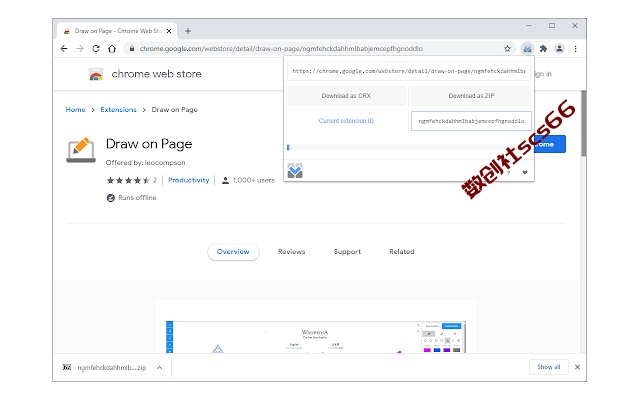Screen dimensions: 640x400
Task: Click Offered by: leocompson text
Action: (x=145, y=163)
